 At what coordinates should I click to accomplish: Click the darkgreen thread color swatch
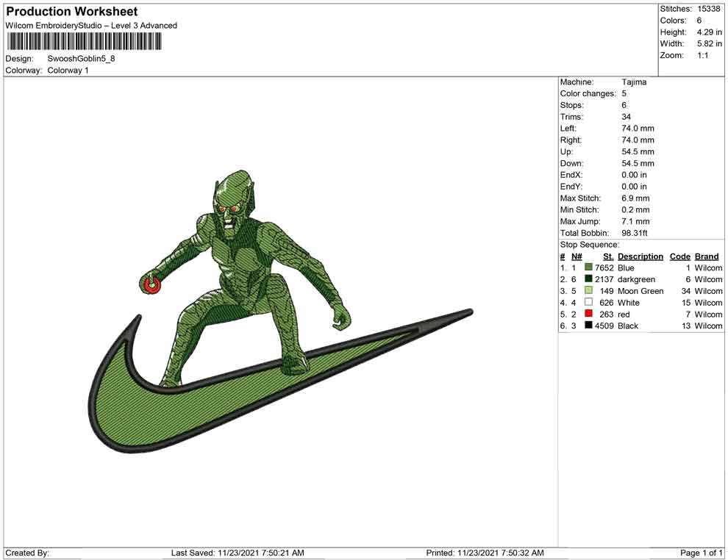point(589,279)
